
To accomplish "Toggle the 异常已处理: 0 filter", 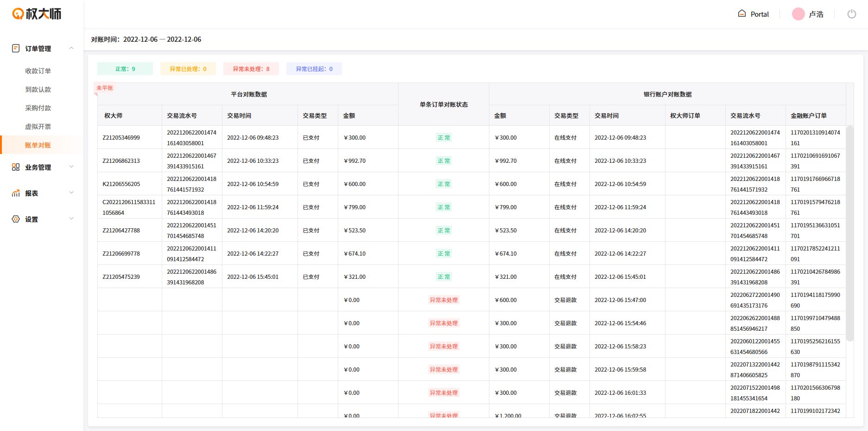I will pos(188,68).
